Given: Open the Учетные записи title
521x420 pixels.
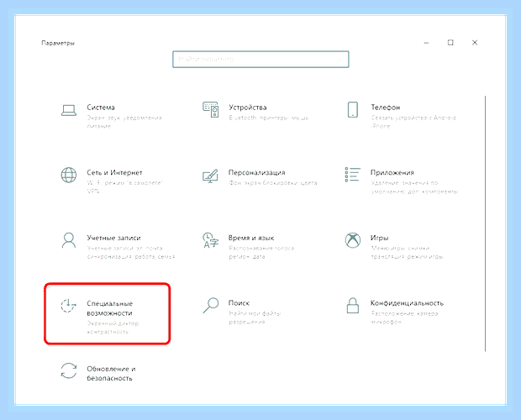Looking at the screenshot, I should pos(113,238).
